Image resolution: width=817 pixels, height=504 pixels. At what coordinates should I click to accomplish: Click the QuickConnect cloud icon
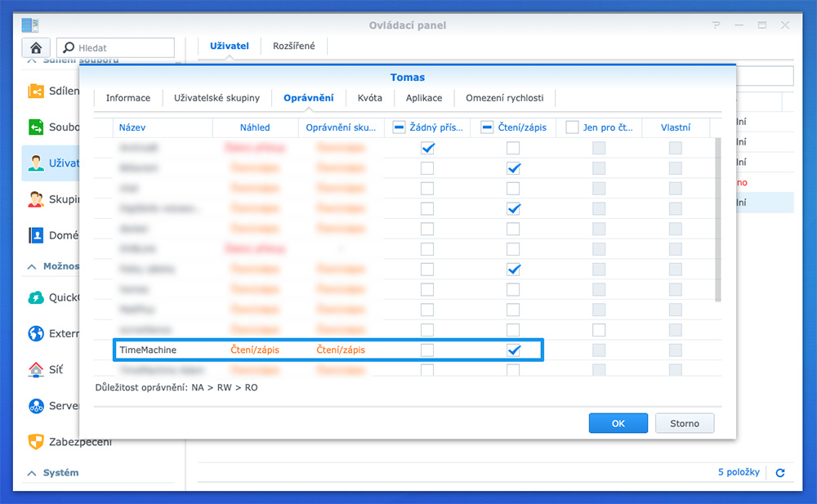click(x=36, y=297)
